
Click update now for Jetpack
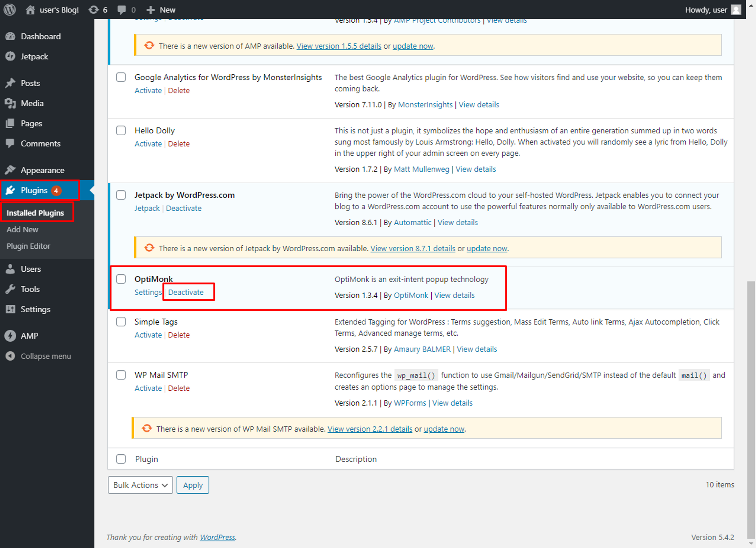coord(487,248)
